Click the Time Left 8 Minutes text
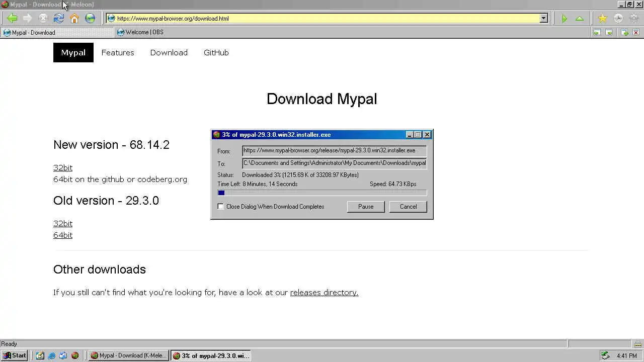 click(x=258, y=184)
